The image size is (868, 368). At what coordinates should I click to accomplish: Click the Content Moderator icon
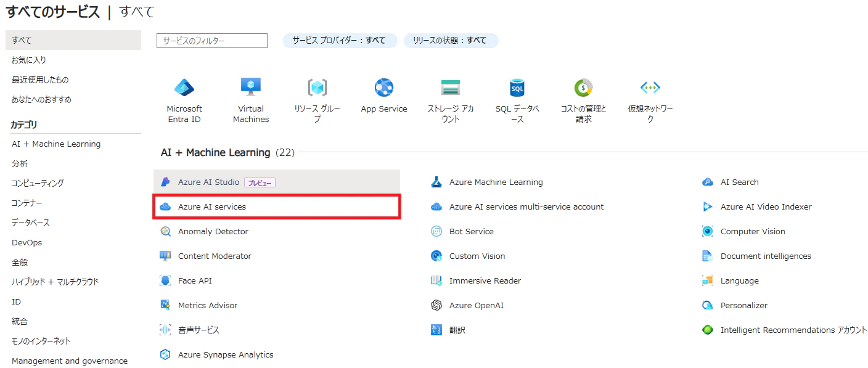click(x=165, y=256)
